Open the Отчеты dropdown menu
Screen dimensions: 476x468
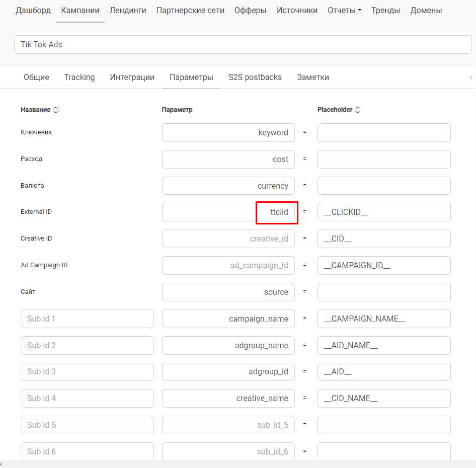[344, 11]
